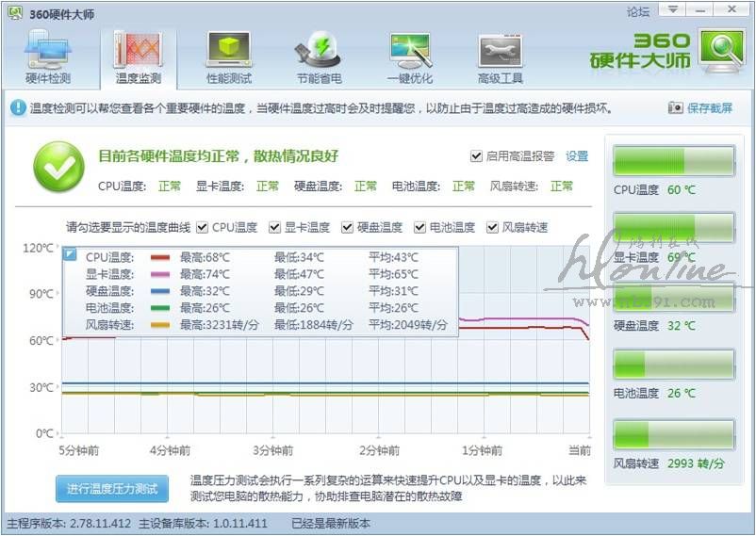Switch to the 温度监测 tab
756x536 pixels.
click(x=139, y=57)
